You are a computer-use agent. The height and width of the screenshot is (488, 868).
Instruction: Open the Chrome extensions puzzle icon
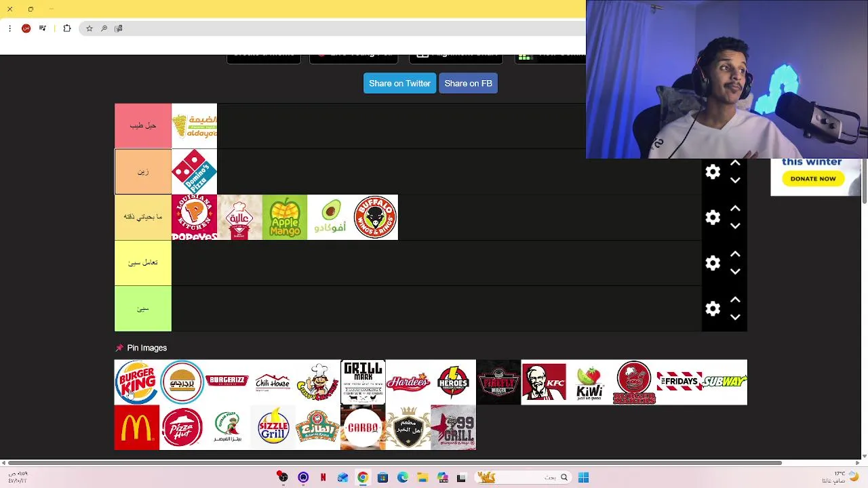(x=67, y=28)
